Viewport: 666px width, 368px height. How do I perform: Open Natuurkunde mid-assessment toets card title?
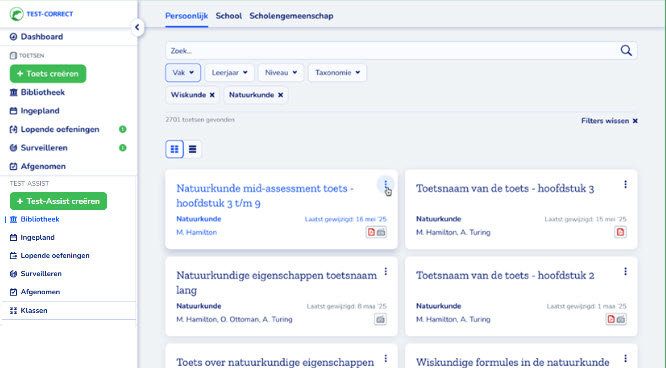[x=265, y=196]
